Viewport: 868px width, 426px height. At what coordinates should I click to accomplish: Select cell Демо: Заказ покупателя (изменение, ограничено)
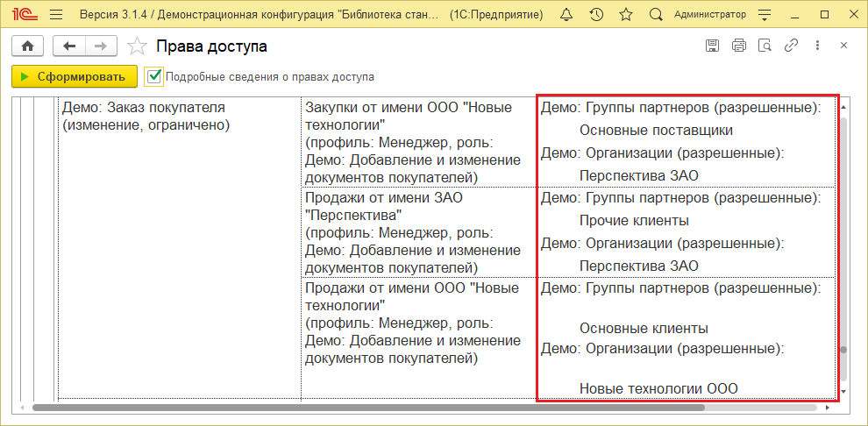point(180,248)
